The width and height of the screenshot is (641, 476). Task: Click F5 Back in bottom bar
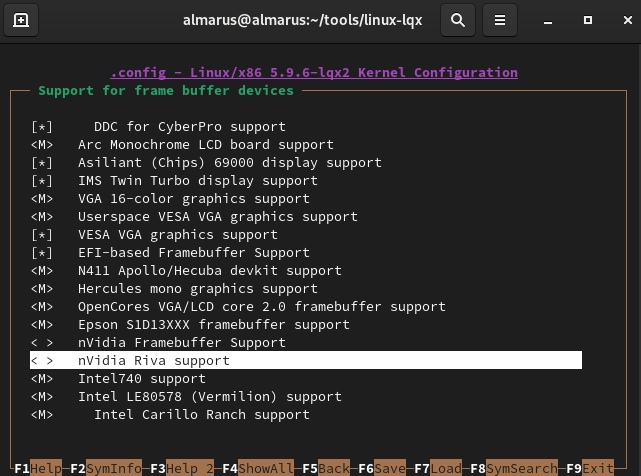click(326, 468)
